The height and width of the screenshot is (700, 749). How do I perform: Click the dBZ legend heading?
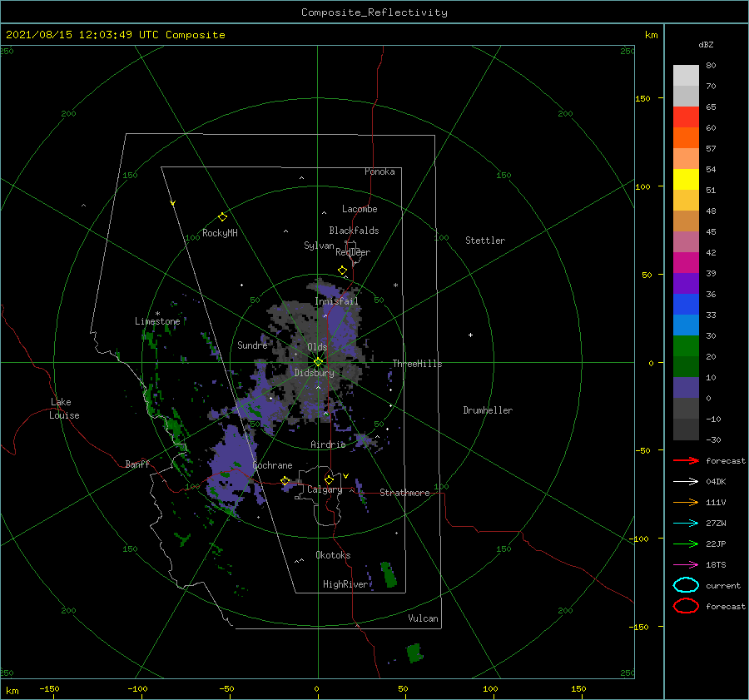pyautogui.click(x=706, y=44)
